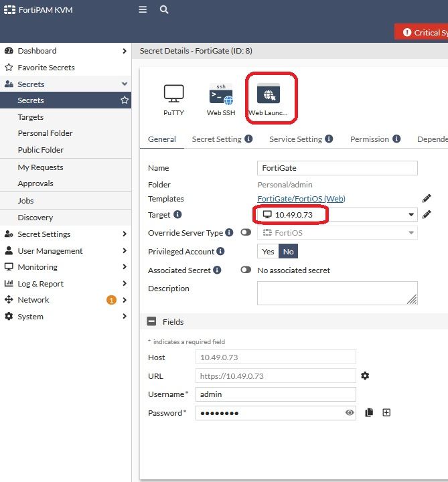Click the FortiPAM logo icon

(9, 10)
